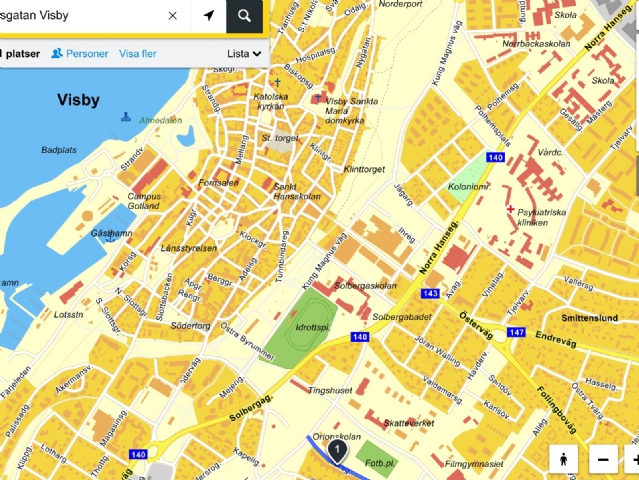Click the 'Lotsstn' label

pos(68,315)
